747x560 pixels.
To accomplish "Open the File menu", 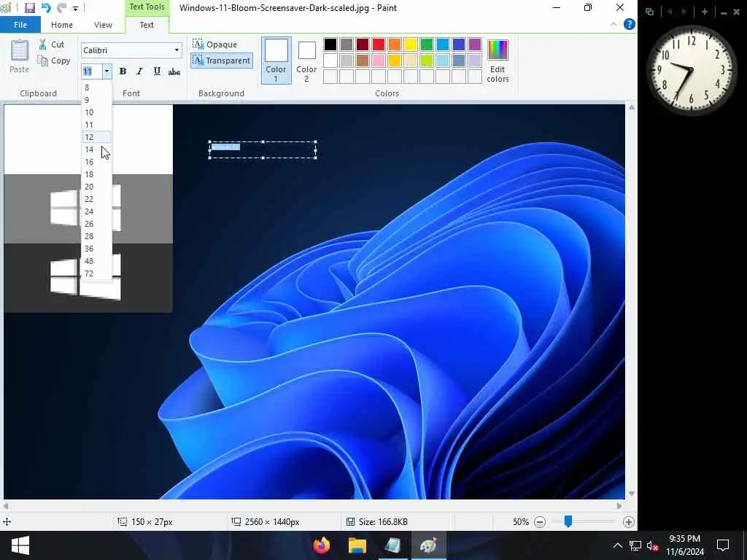I will pos(20,25).
